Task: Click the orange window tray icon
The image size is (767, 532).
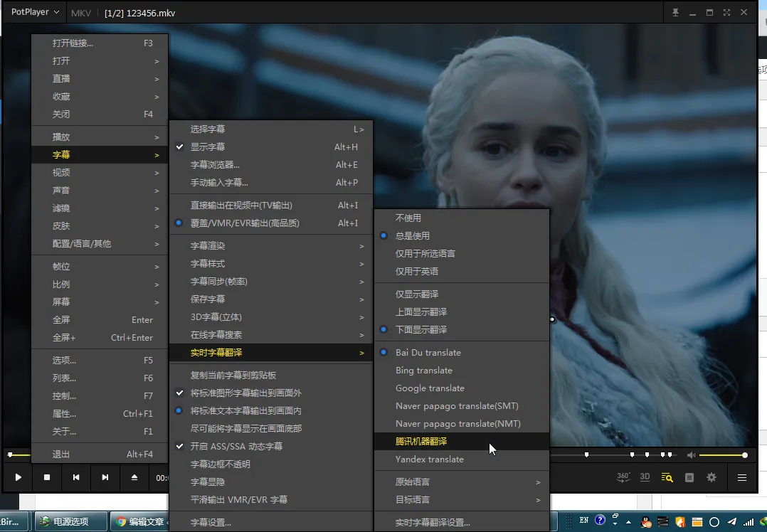Action: (x=697, y=522)
